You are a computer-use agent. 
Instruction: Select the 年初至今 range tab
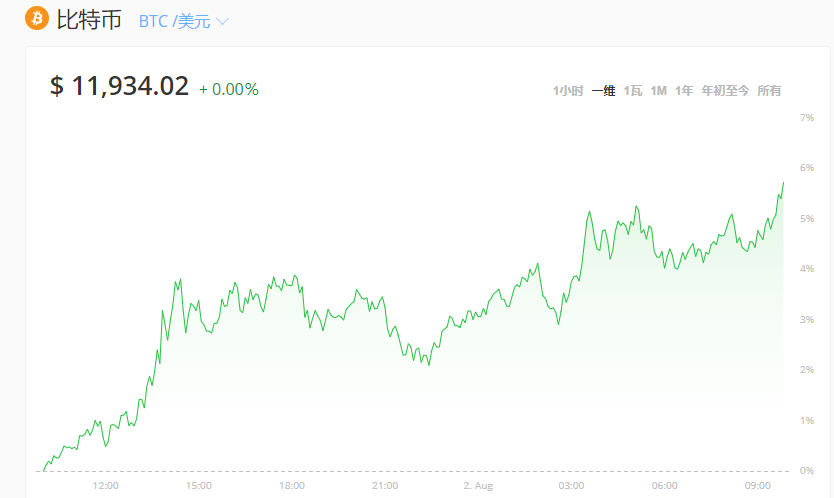tap(725, 91)
